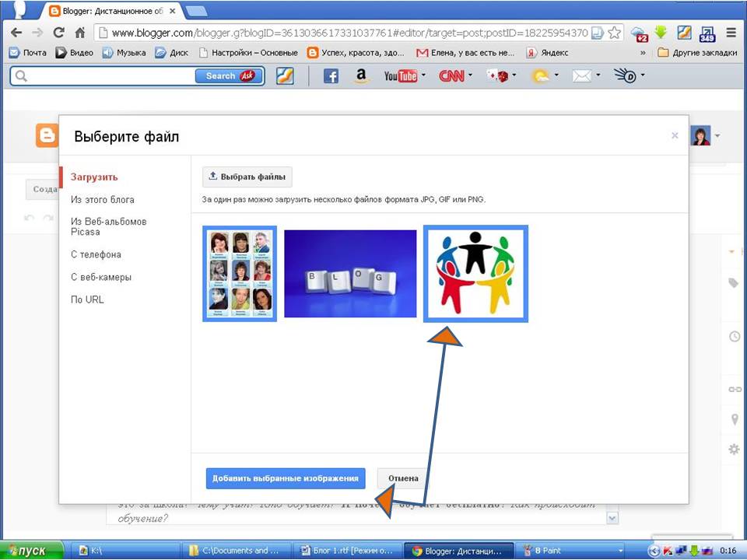The width and height of the screenshot is (747, 560).
Task: Bookmark page with the star icon
Action: pyautogui.click(x=615, y=33)
